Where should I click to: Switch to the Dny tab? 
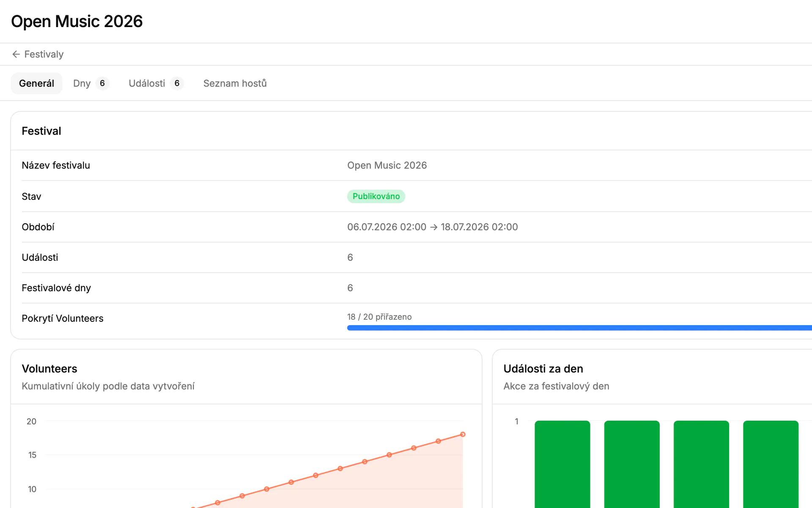click(91, 83)
